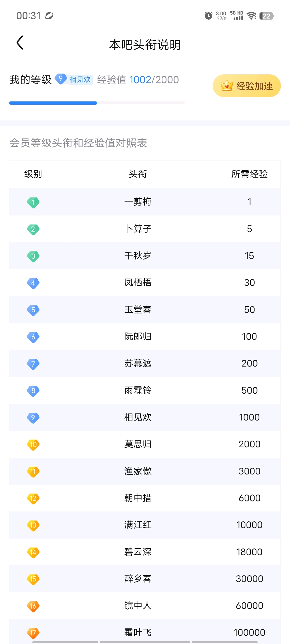Select the 所需经验 column header
Image resolution: width=290 pixels, height=644 pixels.
pos(249,174)
